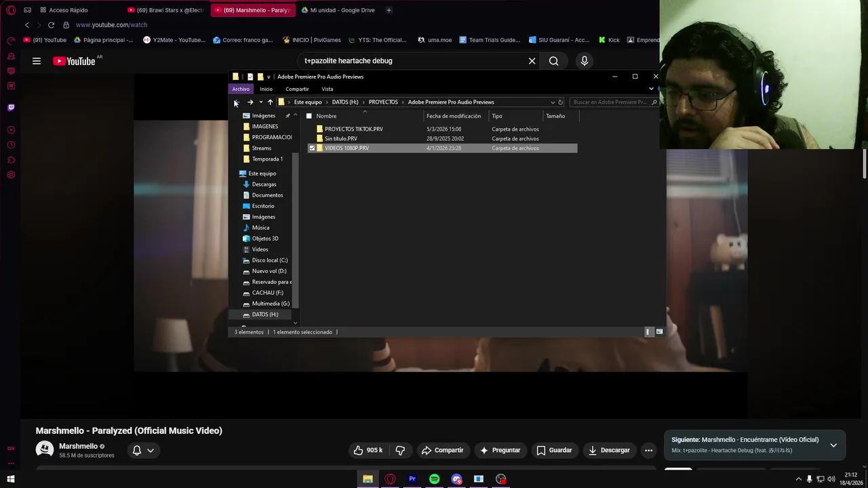Run YouTube search with magnifier button
This screenshot has height=488, width=868.
554,61
